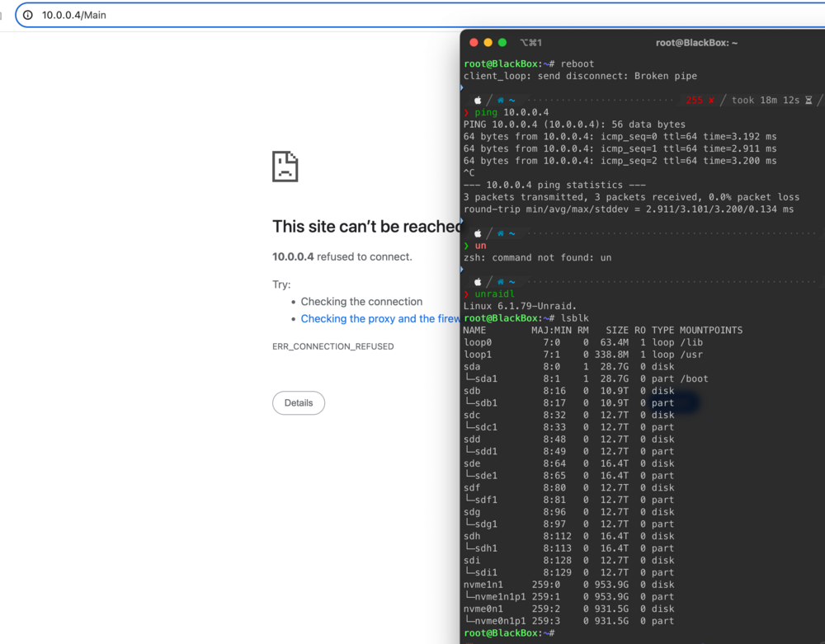This screenshot has height=644, width=825.
Task: Click the Details button
Action: click(299, 402)
